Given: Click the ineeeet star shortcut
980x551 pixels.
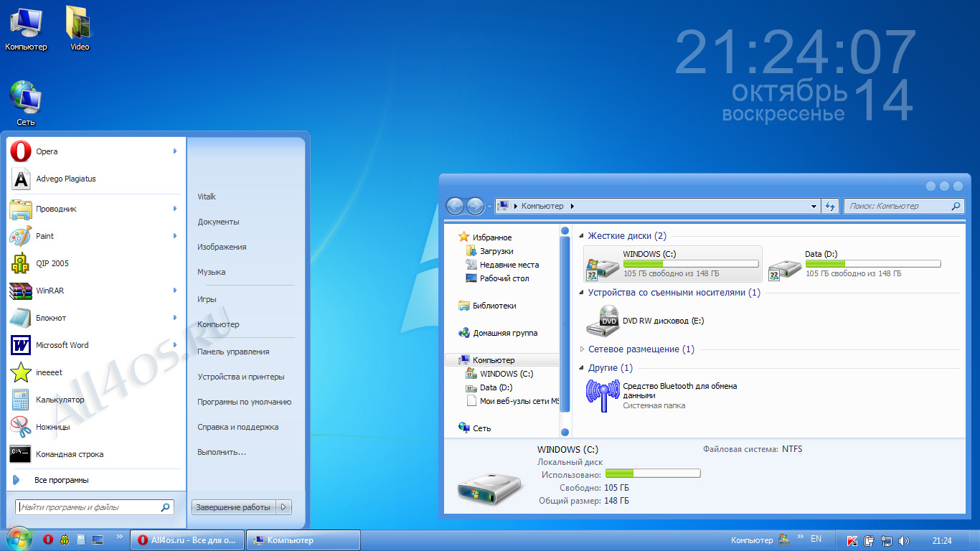Looking at the screenshot, I should click(x=93, y=372).
